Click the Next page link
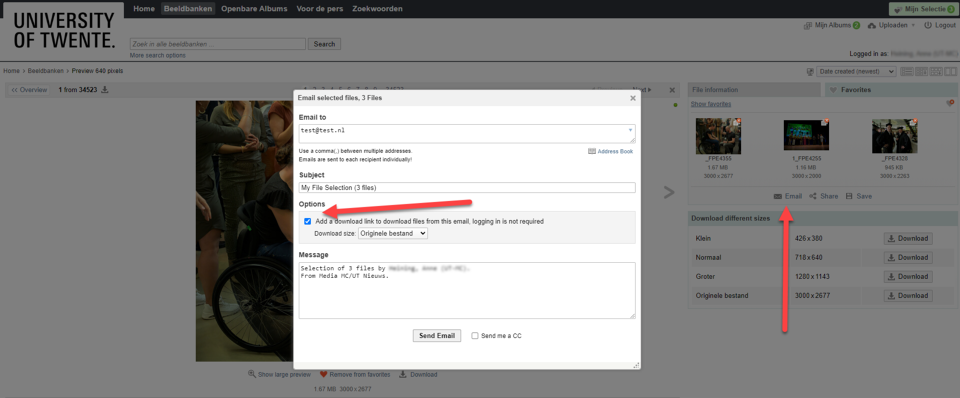Screen dimensions: 960x398 (642, 90)
